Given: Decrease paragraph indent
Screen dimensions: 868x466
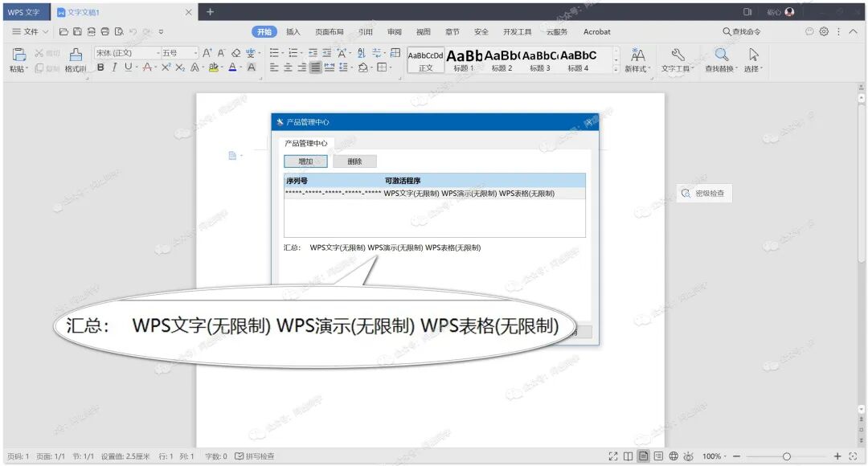Looking at the screenshot, I should [x=313, y=52].
